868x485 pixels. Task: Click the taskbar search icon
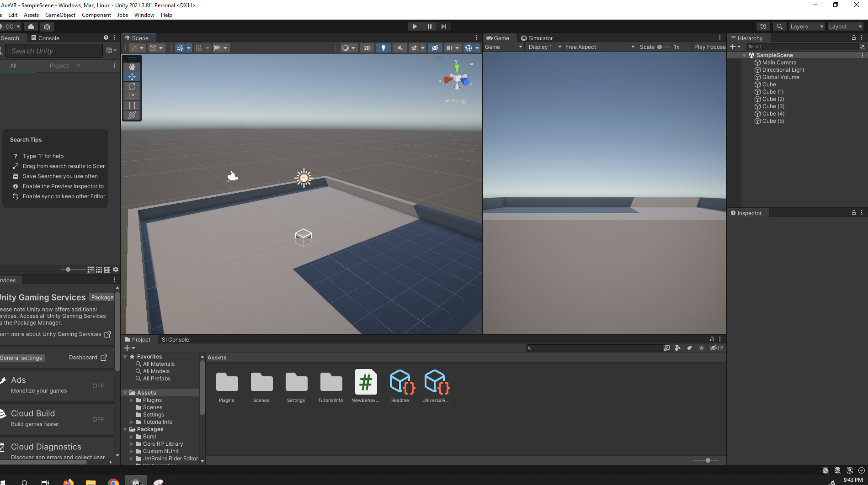tap(25, 482)
